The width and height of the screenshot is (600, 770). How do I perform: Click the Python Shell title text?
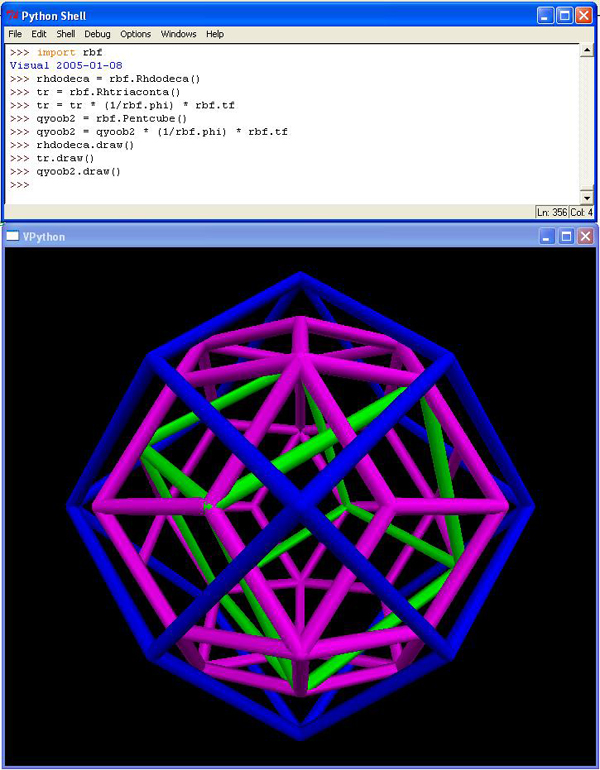tap(54, 16)
